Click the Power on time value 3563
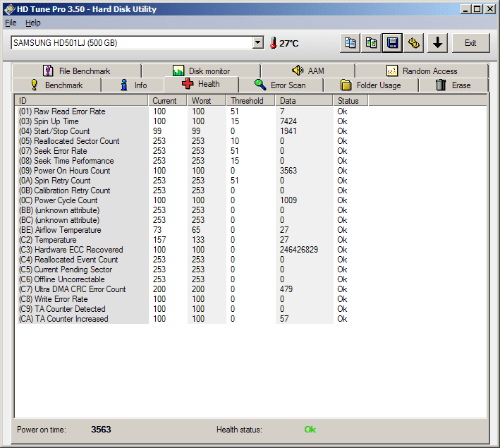This screenshot has width=500, height=448. click(101, 430)
